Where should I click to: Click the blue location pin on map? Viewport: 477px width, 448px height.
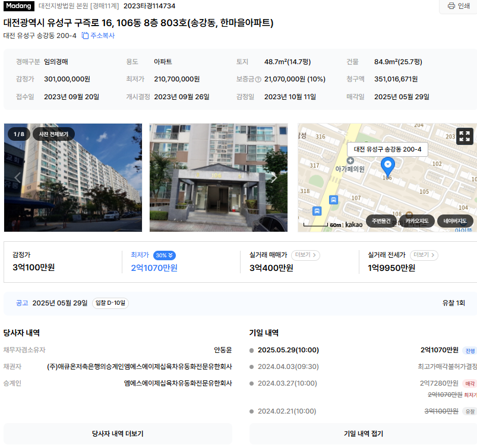pyautogui.click(x=387, y=166)
